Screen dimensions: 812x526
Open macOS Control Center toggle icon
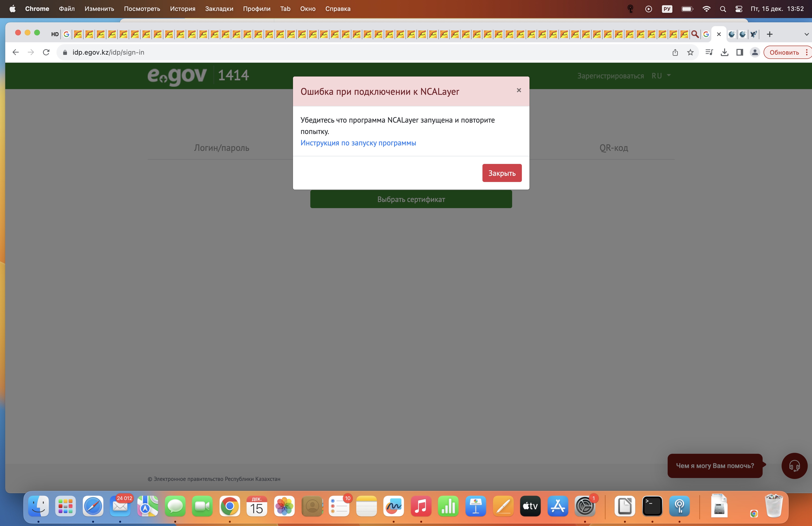[739, 9]
